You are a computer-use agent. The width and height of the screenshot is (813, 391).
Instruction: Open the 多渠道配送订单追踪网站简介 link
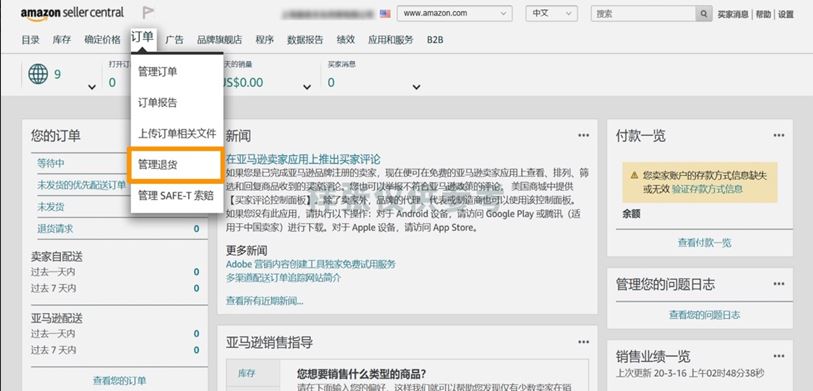pyautogui.click(x=284, y=278)
